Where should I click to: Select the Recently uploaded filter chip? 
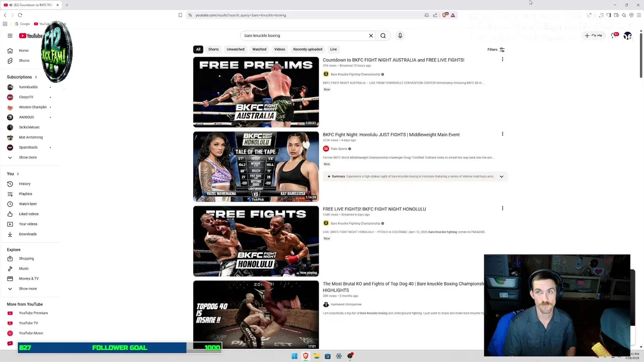[x=307, y=49]
